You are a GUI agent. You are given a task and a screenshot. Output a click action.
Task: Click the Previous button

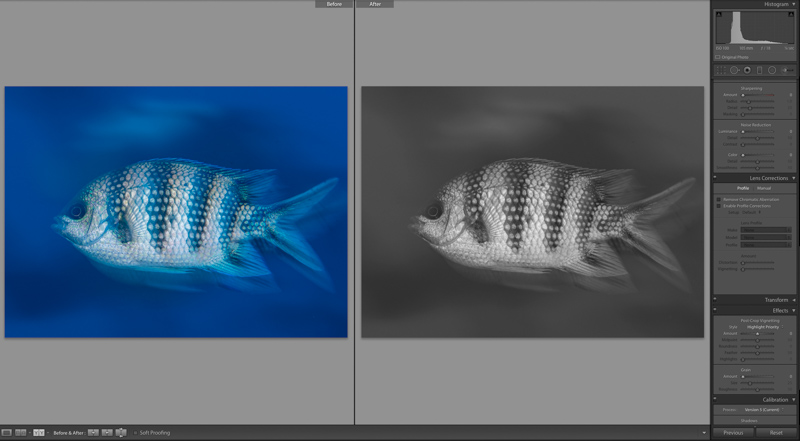[733, 433]
